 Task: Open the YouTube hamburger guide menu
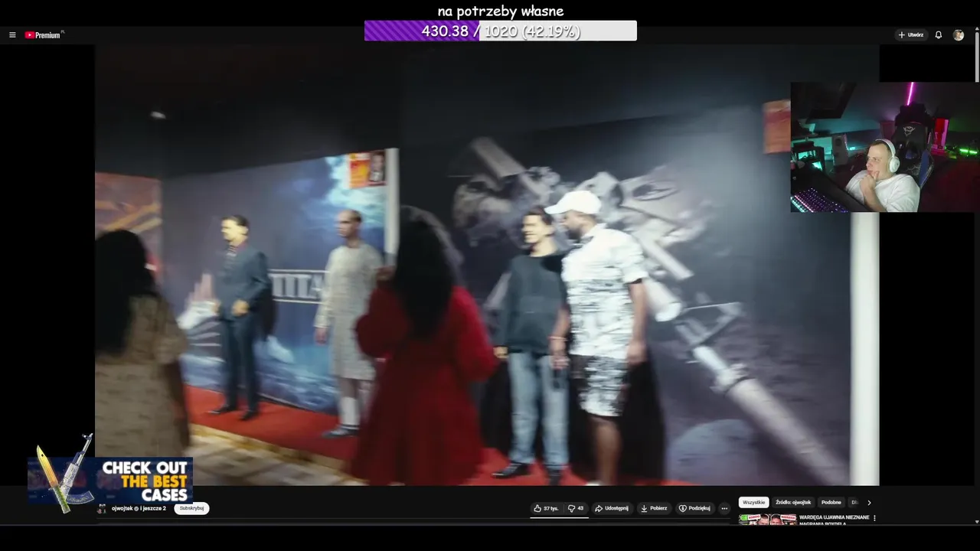pos(12,35)
